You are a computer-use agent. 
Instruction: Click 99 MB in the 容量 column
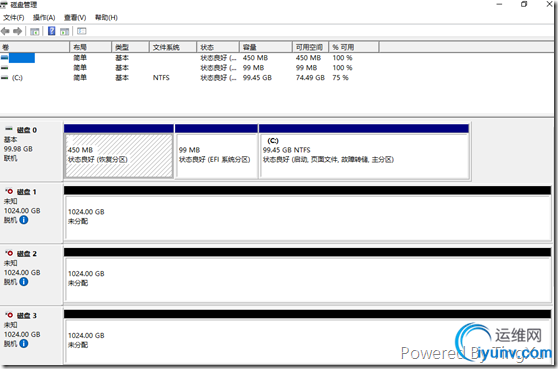253,68
